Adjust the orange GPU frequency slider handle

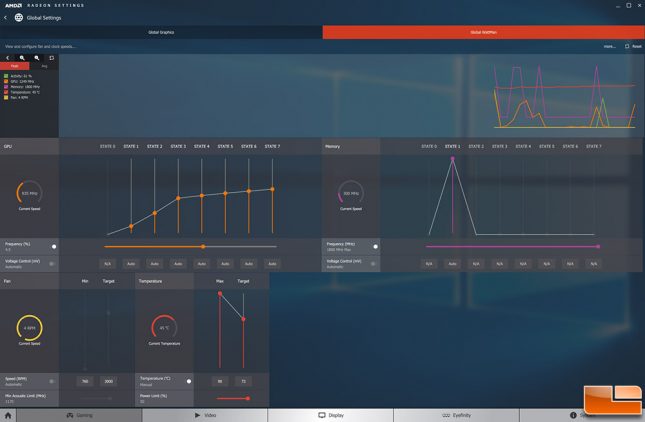click(203, 247)
